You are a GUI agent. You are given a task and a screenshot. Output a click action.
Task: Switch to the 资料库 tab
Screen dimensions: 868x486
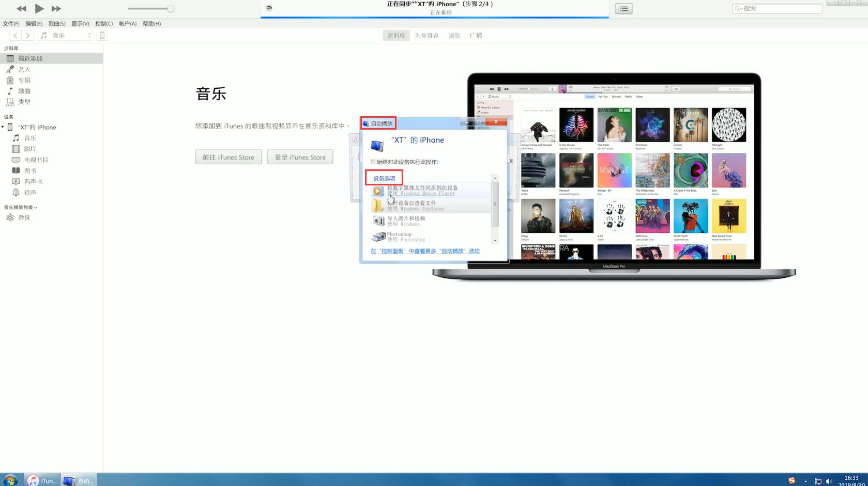(x=396, y=35)
